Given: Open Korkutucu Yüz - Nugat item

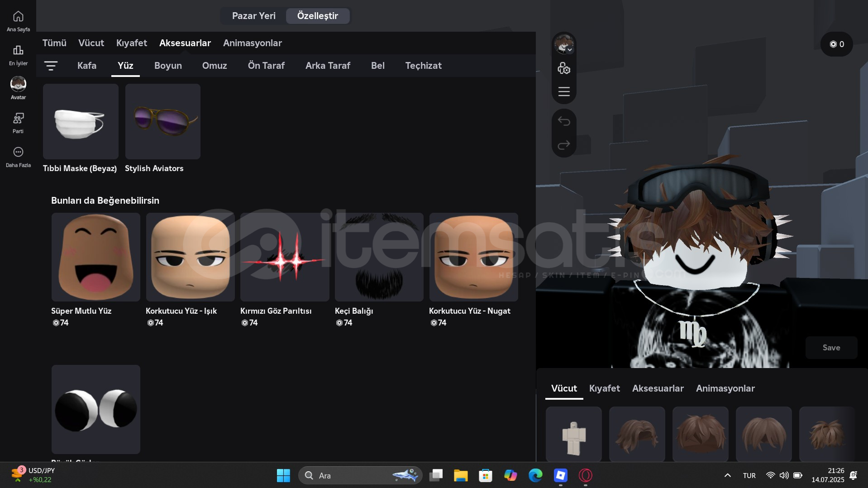Looking at the screenshot, I should [473, 257].
